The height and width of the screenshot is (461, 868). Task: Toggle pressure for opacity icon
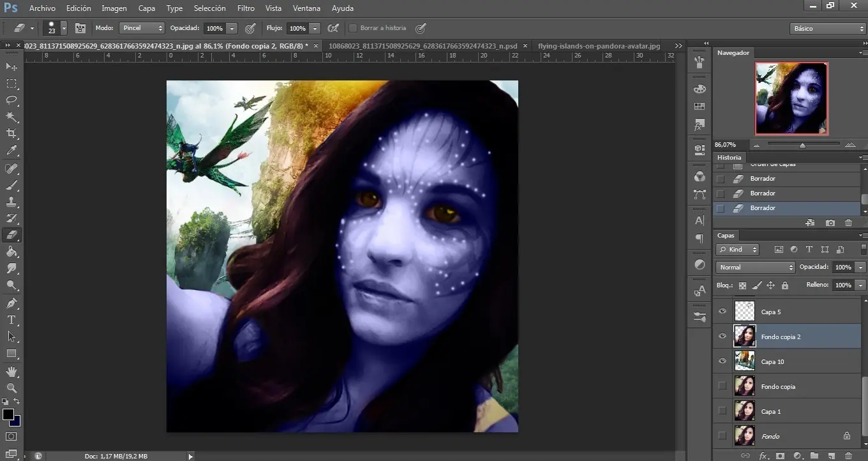tap(250, 28)
